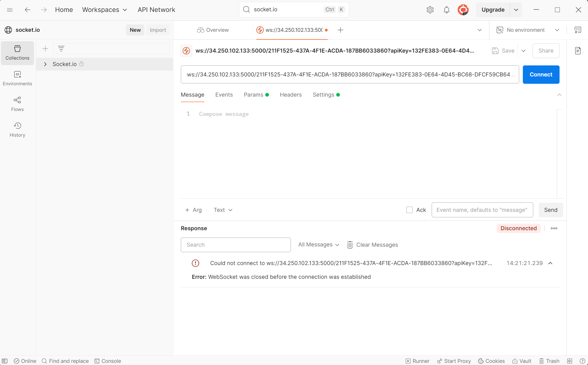Open new tab with plus icon

341,30
